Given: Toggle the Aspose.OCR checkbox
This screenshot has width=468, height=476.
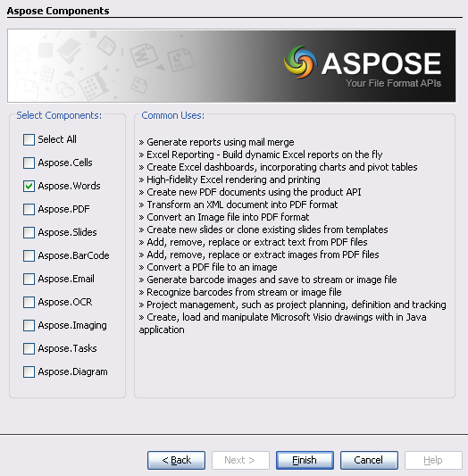Looking at the screenshot, I should point(29,303).
